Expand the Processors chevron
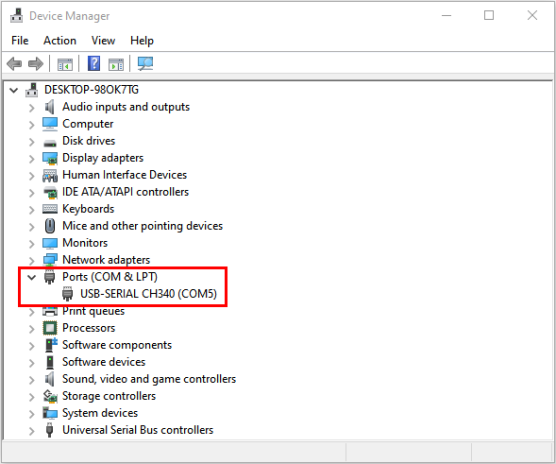Screen dimensions: 556x464 point(32,329)
